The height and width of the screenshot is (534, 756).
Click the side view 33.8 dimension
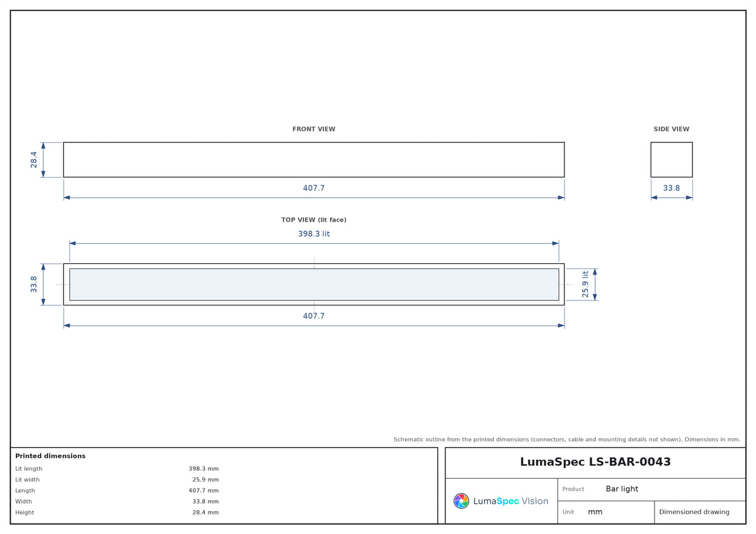tap(672, 188)
